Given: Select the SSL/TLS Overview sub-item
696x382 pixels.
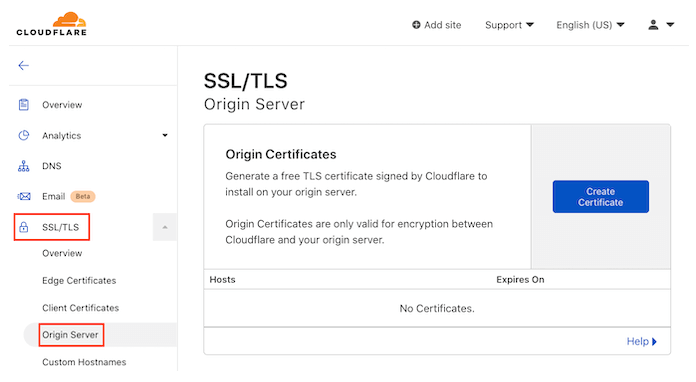Looking at the screenshot, I should pyautogui.click(x=62, y=253).
